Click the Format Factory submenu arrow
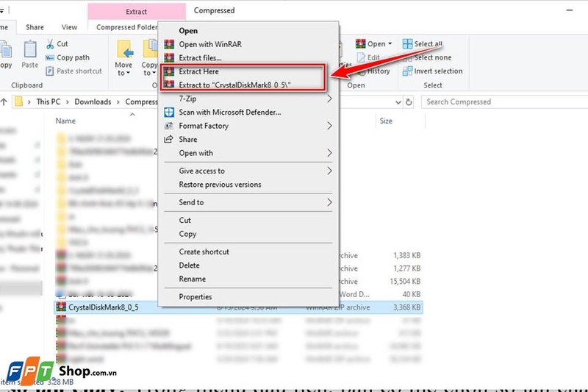 [x=329, y=126]
